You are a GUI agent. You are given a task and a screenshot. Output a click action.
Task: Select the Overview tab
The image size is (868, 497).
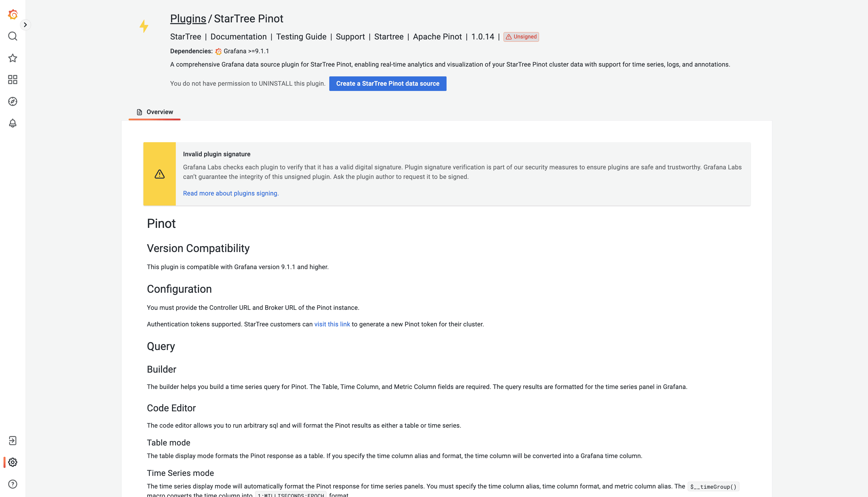tap(154, 112)
